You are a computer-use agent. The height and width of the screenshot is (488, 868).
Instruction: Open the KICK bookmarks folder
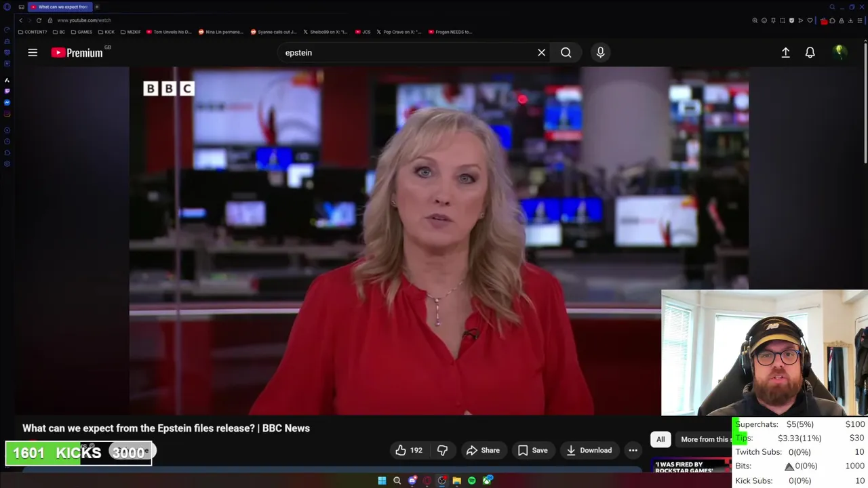tap(106, 32)
